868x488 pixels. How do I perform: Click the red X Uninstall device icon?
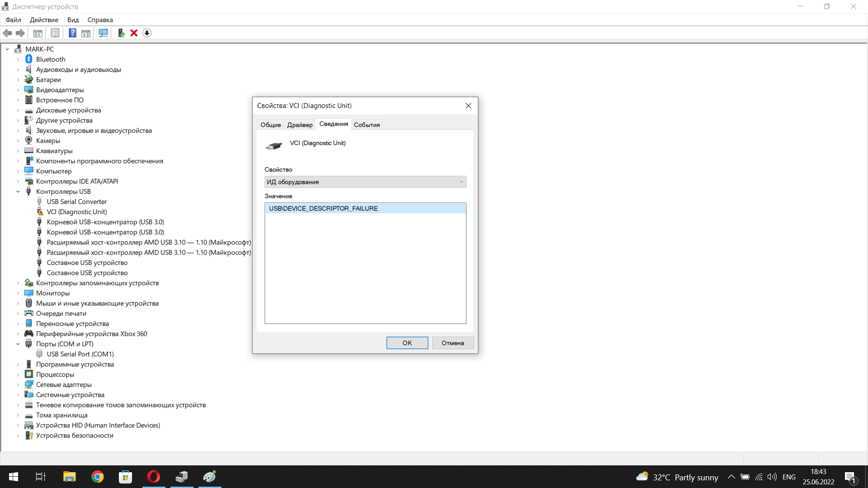click(134, 33)
